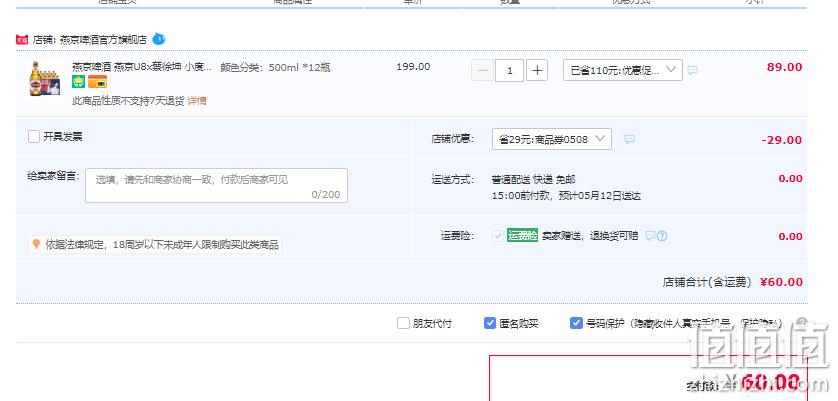Click the 燕京啤酒官方旗舰店 shop name
The width and height of the screenshot is (838, 401).
click(x=104, y=40)
